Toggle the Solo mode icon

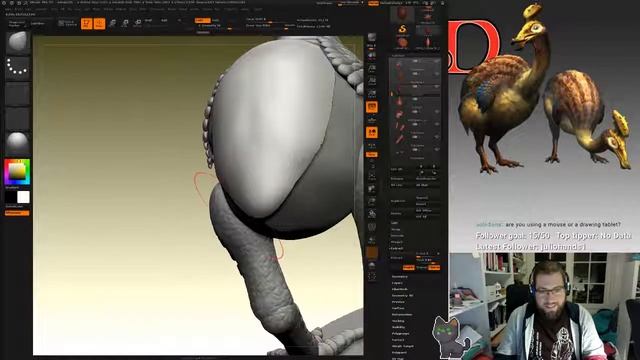pyautogui.click(x=372, y=265)
